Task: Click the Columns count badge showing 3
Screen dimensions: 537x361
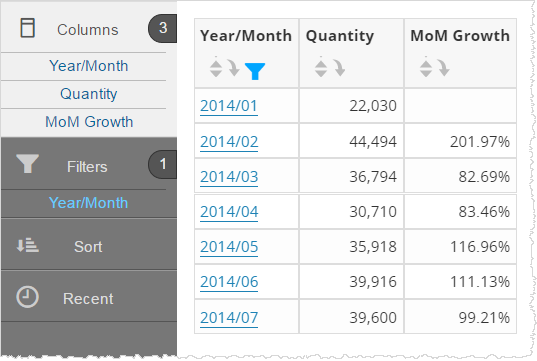Action: (x=163, y=28)
